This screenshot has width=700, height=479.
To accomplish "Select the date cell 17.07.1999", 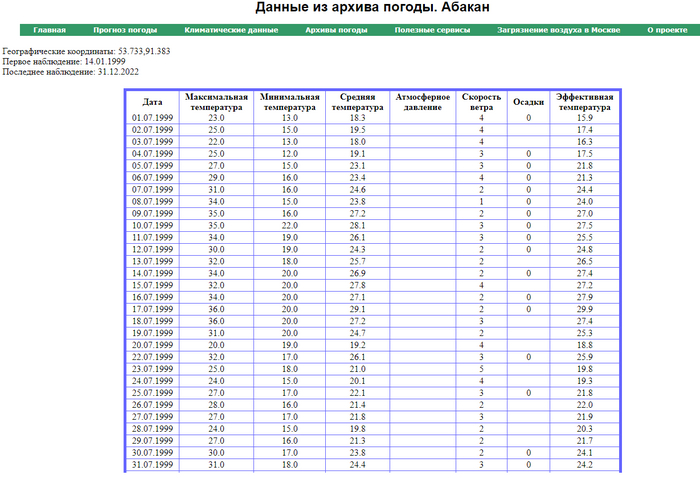I will (x=152, y=309).
